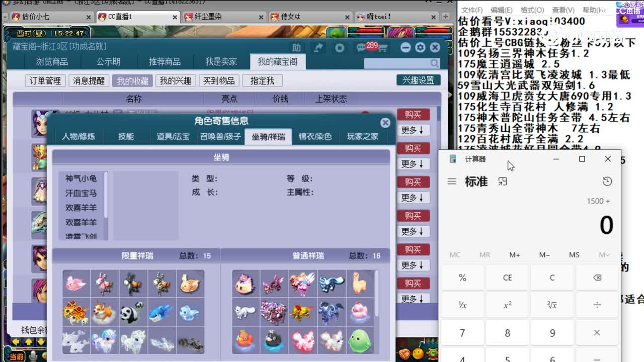This screenshot has width=644, height=362.
Task: Click the share arrow icon in 藏宝阁 title bar
Action: click(x=318, y=48)
